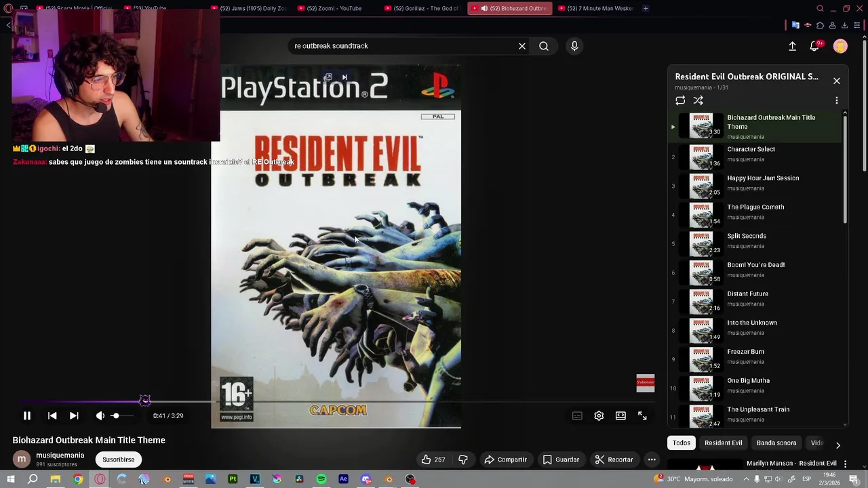This screenshot has height=488, width=868.
Task: Like the video (257 likes)
Action: pyautogui.click(x=433, y=460)
